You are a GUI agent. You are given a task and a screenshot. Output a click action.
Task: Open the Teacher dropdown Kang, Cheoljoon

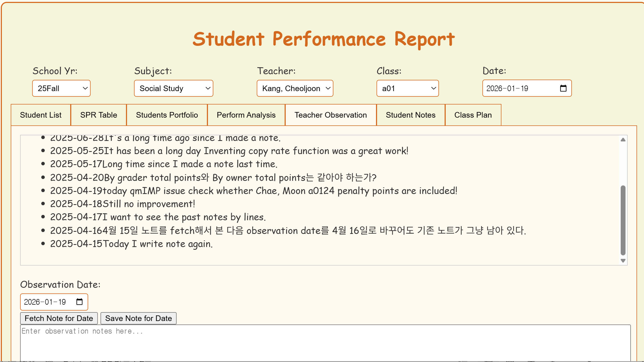(x=295, y=88)
